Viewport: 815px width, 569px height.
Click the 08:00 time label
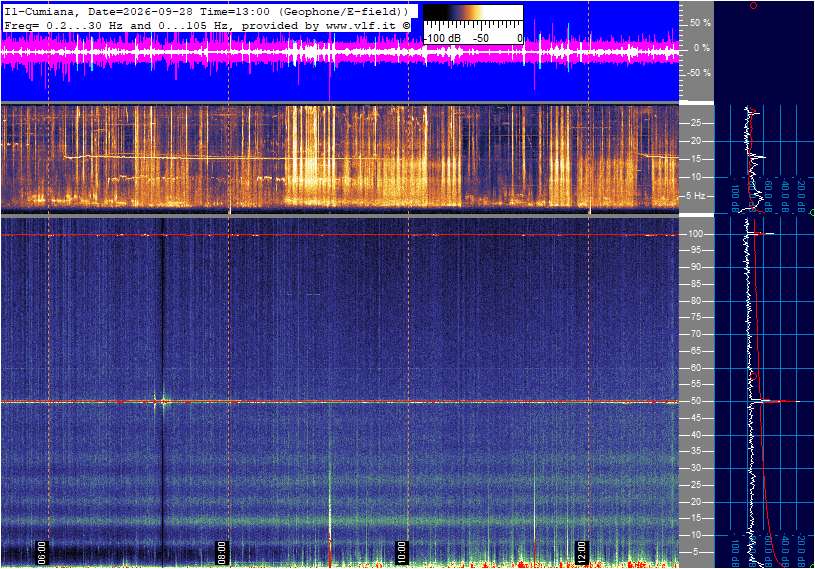222,552
